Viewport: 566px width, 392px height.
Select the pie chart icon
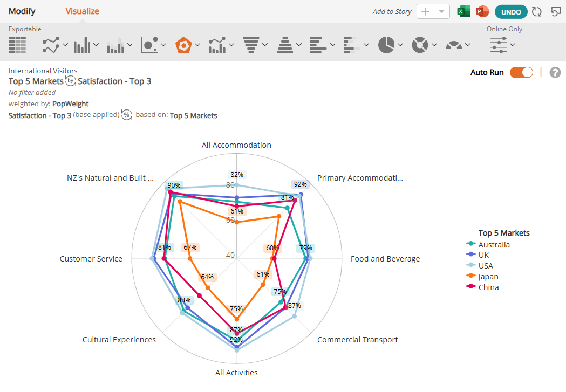pyautogui.click(x=386, y=45)
